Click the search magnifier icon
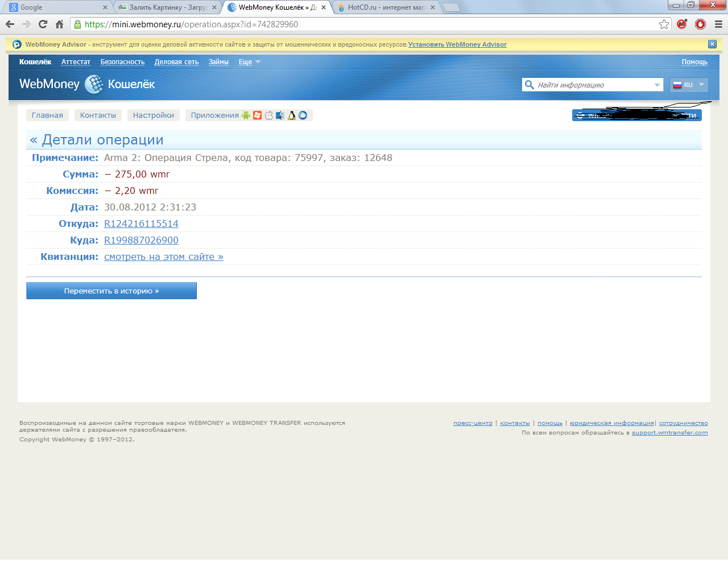This screenshot has width=728, height=579. coord(530,85)
